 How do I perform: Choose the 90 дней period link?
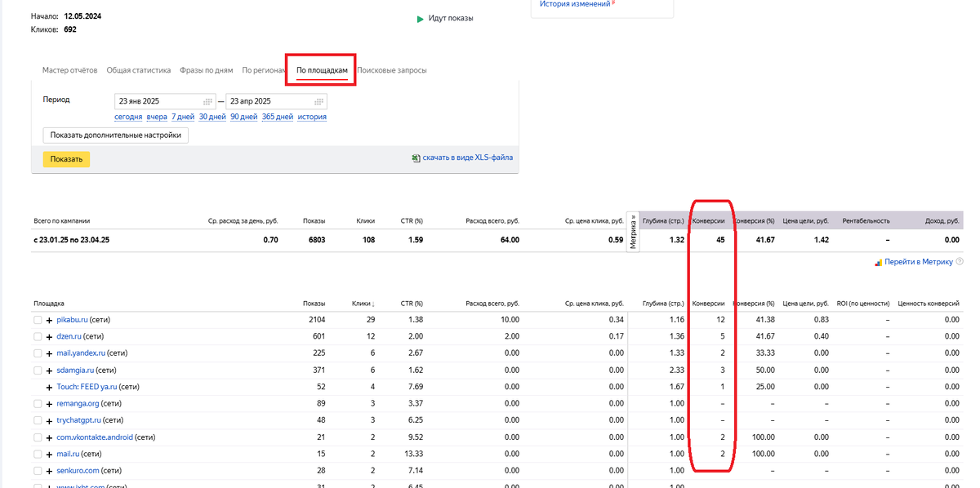(x=244, y=117)
